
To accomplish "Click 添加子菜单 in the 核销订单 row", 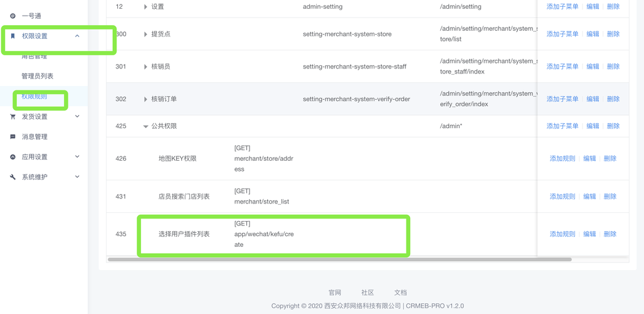I will [562, 99].
